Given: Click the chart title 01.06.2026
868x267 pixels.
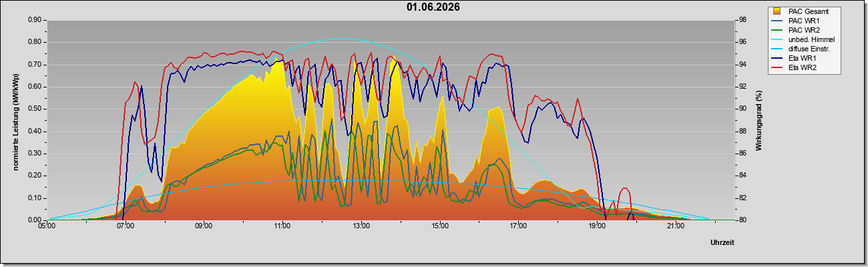Looking at the screenshot, I should (433, 7).
